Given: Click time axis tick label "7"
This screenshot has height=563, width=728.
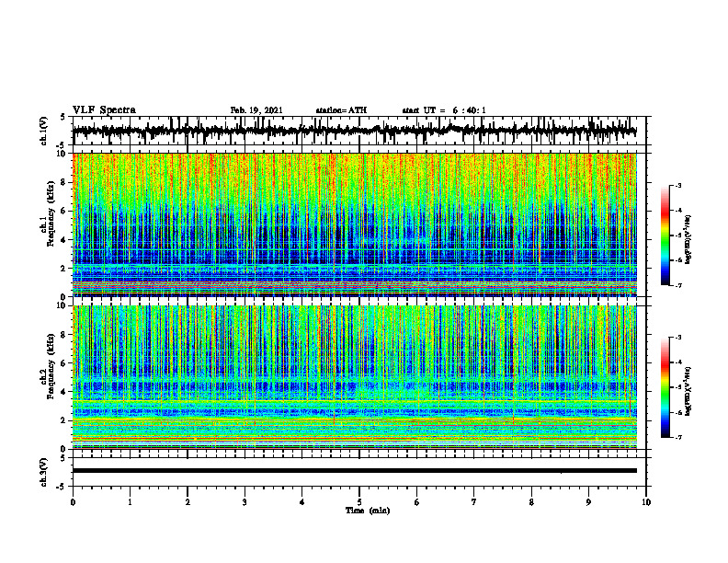Looking at the screenshot, I should click(474, 502).
